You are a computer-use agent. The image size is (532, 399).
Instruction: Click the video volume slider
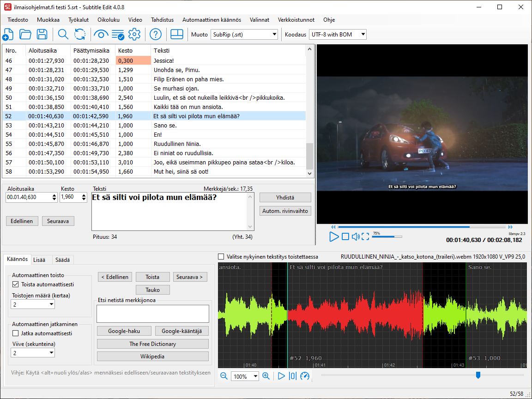[387, 237]
